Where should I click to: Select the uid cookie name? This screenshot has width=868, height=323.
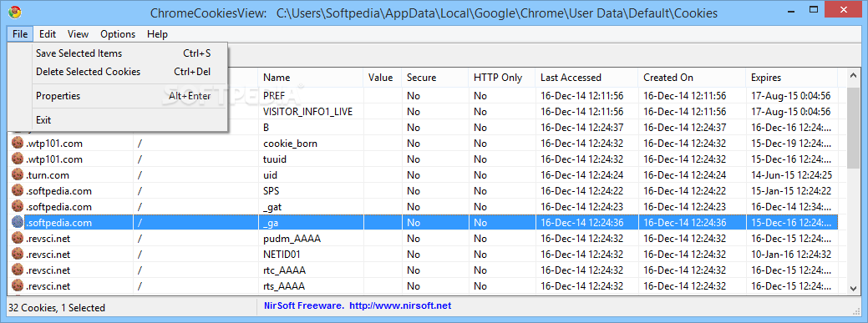click(270, 174)
